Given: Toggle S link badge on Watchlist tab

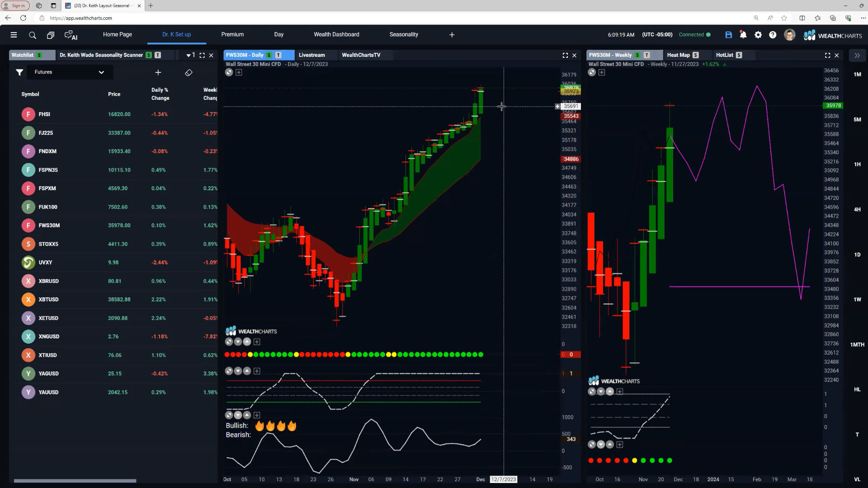Looking at the screenshot, I should coord(39,55).
